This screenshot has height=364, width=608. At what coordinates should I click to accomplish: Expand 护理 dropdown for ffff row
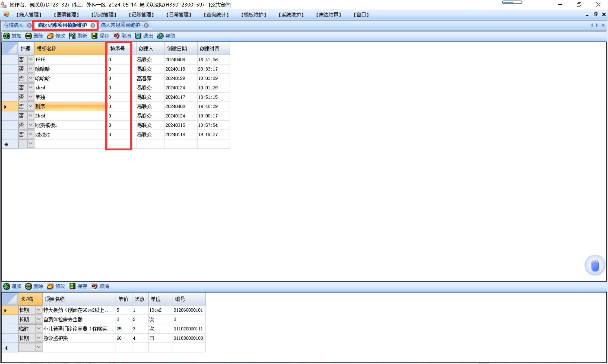[30, 59]
